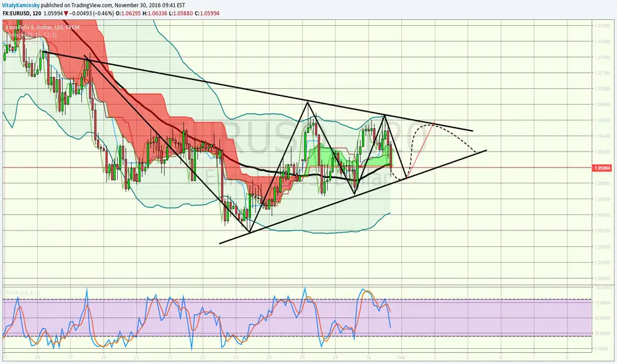Select the Stoch (14, 3, 3) indicator label

pyautogui.click(x=23, y=293)
